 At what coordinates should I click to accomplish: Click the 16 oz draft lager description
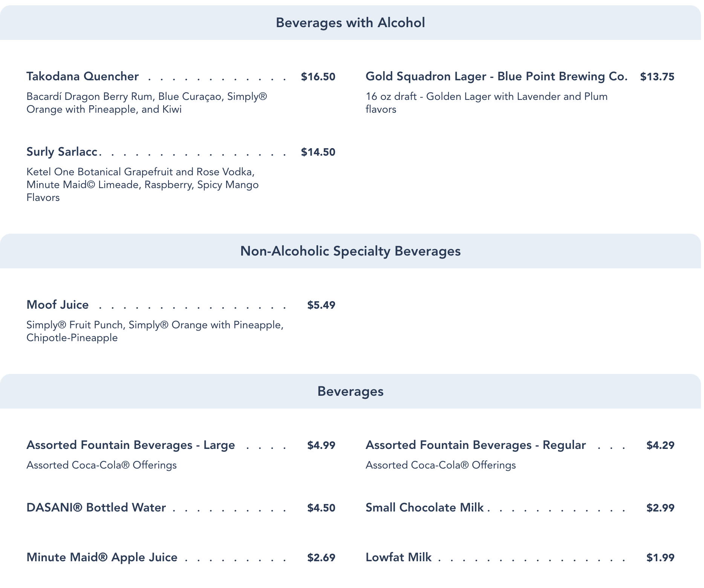tap(486, 103)
